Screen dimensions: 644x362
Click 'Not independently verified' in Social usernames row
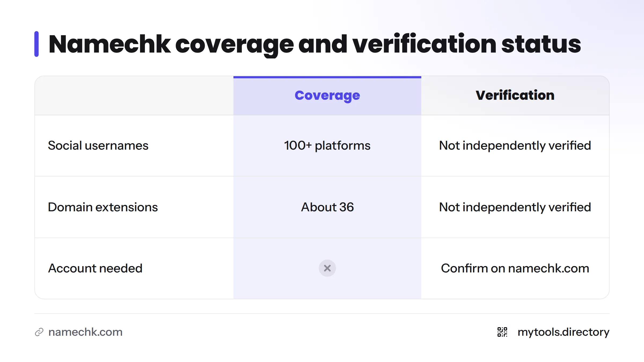coord(515,146)
